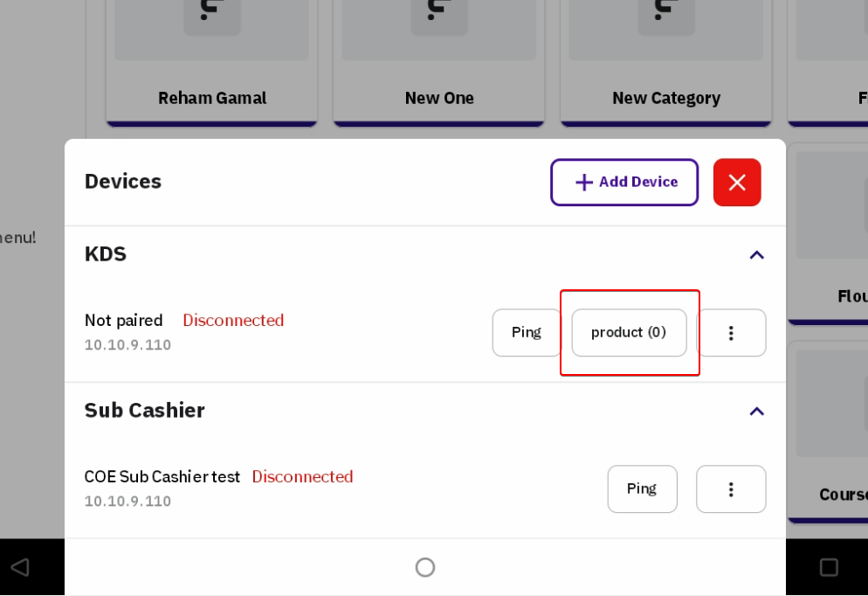Open three-dot menu for KDS device
The width and height of the screenshot is (868, 596).
click(731, 332)
